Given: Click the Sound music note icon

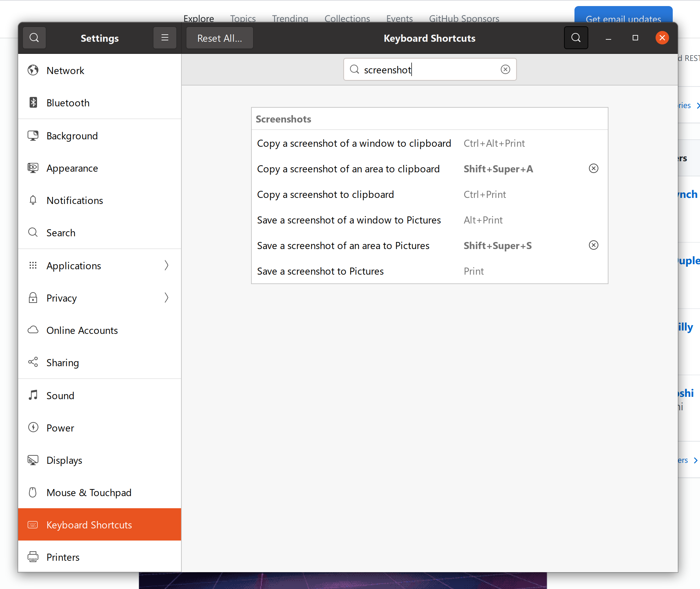Looking at the screenshot, I should coord(33,395).
